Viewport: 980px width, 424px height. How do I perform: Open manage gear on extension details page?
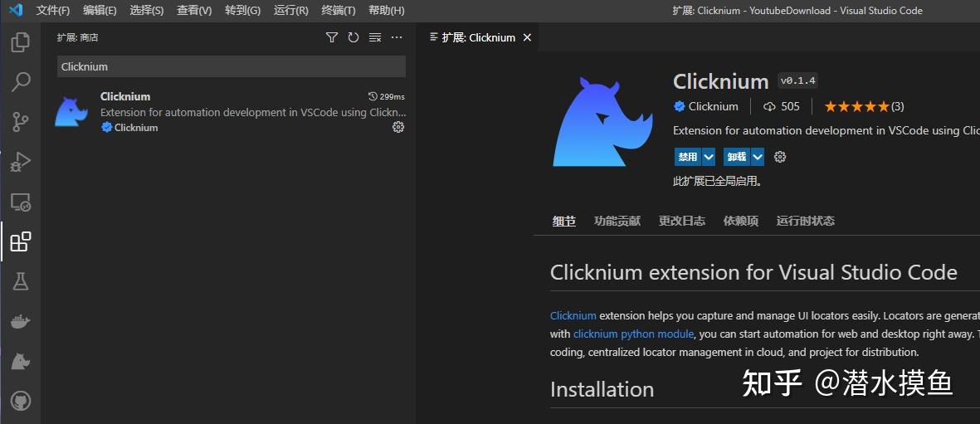pos(779,157)
